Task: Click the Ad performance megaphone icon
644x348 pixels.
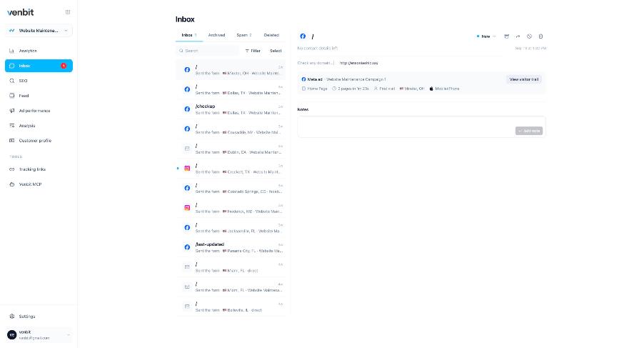Action: [x=12, y=111]
